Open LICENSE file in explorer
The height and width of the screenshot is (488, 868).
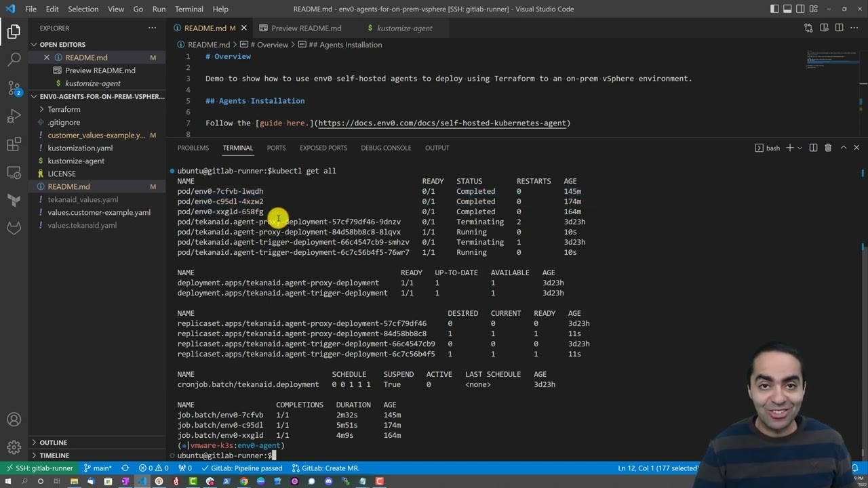(62, 174)
